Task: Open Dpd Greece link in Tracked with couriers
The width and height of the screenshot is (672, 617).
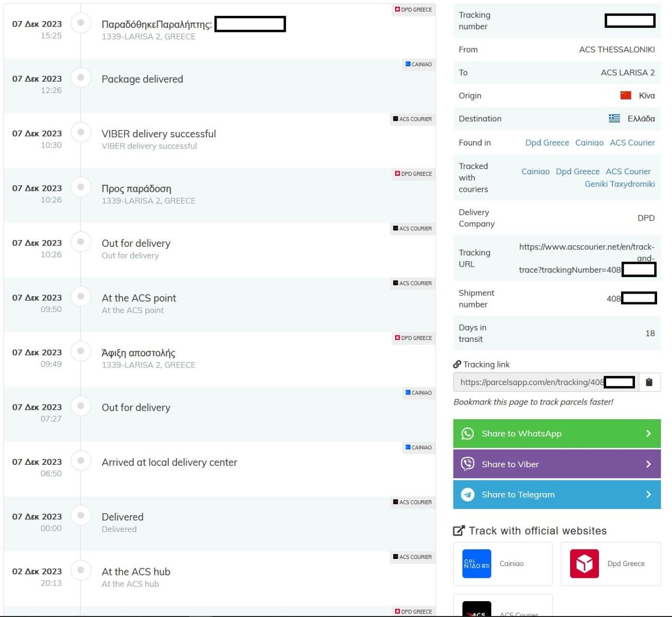Action: tap(577, 171)
